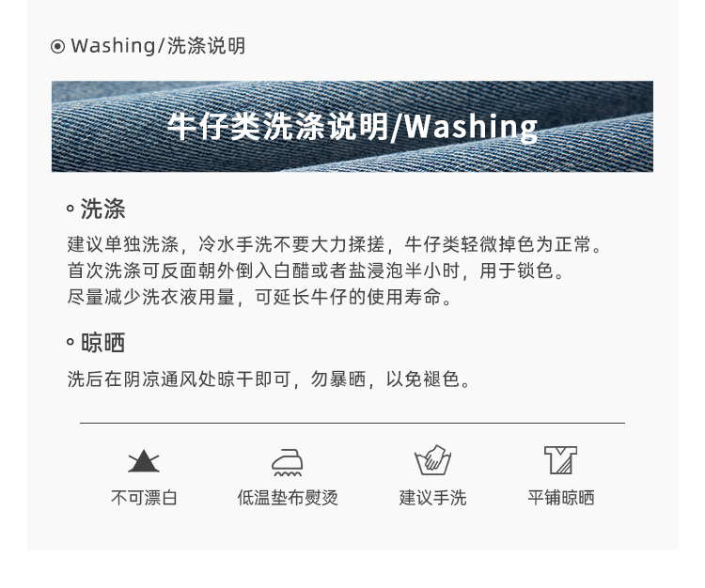Click the line starting 洗后在阴凉通风处
The image size is (705, 588).
[x=269, y=379]
